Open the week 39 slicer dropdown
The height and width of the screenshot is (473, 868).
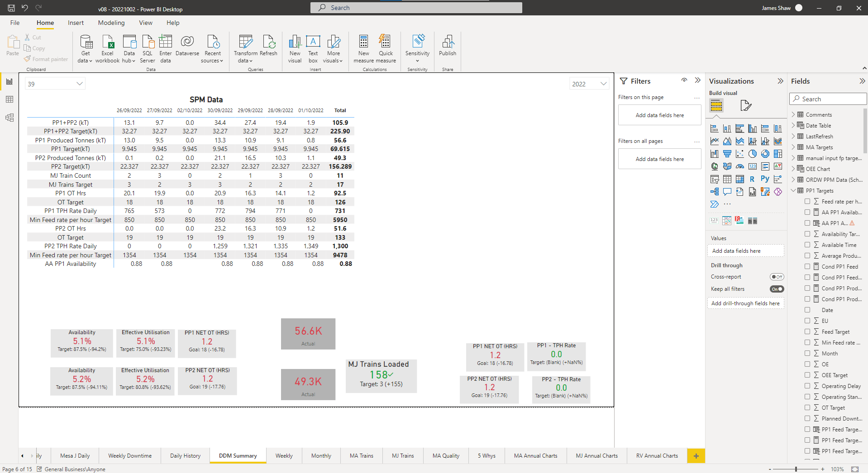click(55, 84)
